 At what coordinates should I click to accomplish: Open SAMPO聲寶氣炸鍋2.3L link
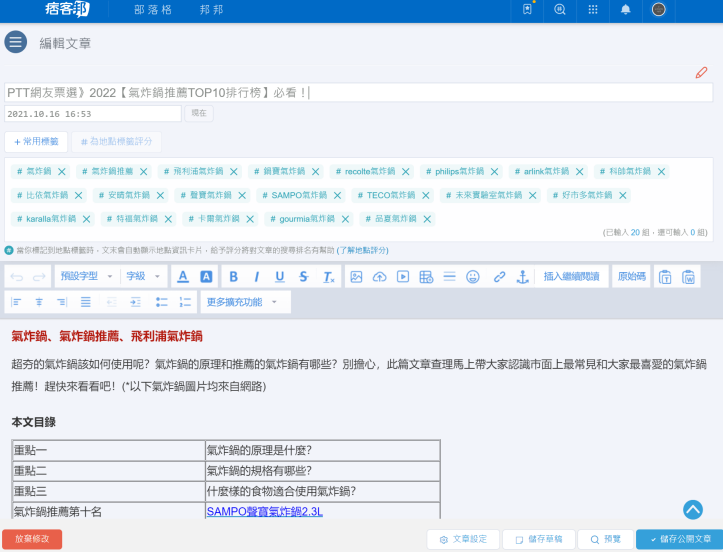[265, 511]
